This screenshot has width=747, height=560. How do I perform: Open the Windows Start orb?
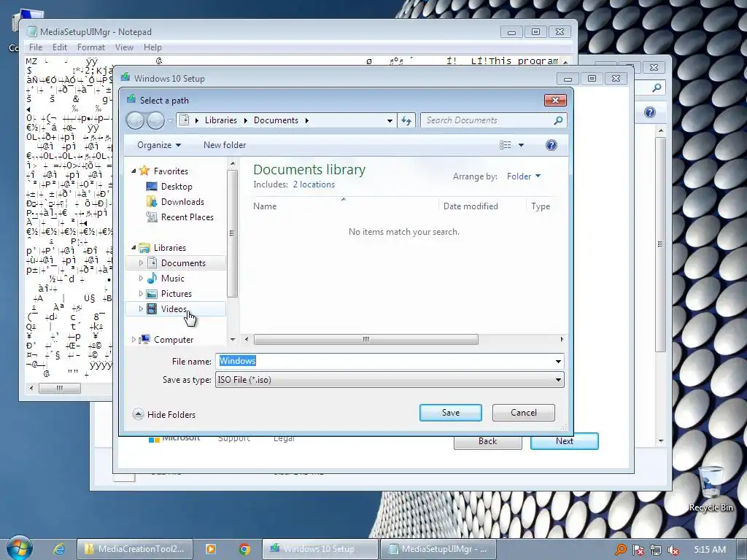(20, 548)
